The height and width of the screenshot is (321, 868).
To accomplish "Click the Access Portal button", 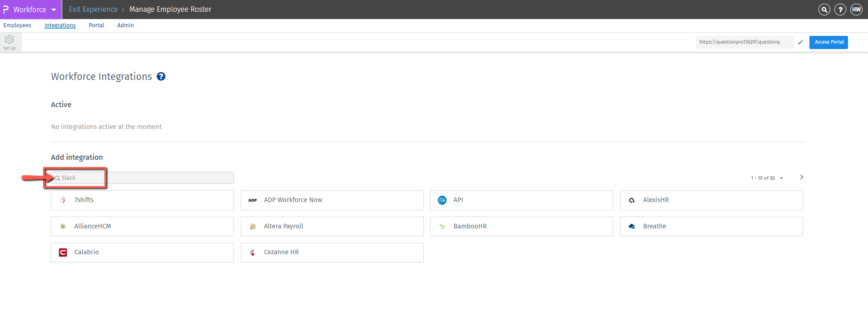I will point(828,42).
